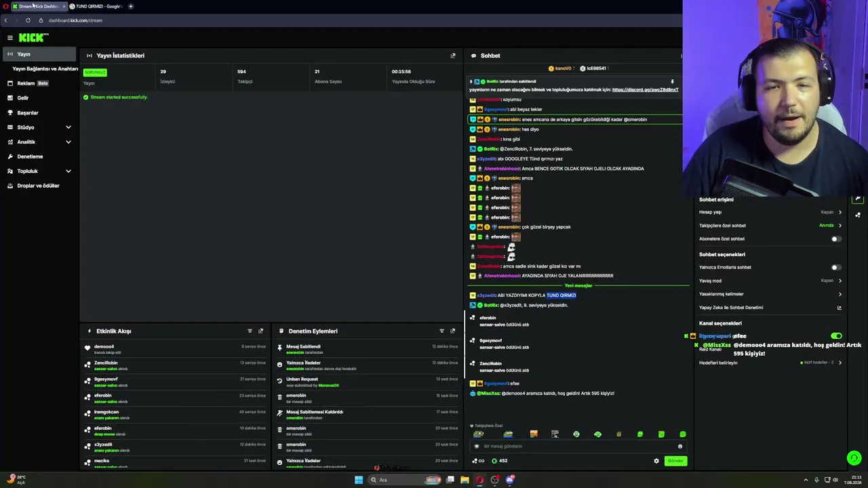
Task: Open Hesap yaşı chat access setting
Action: 770,212
